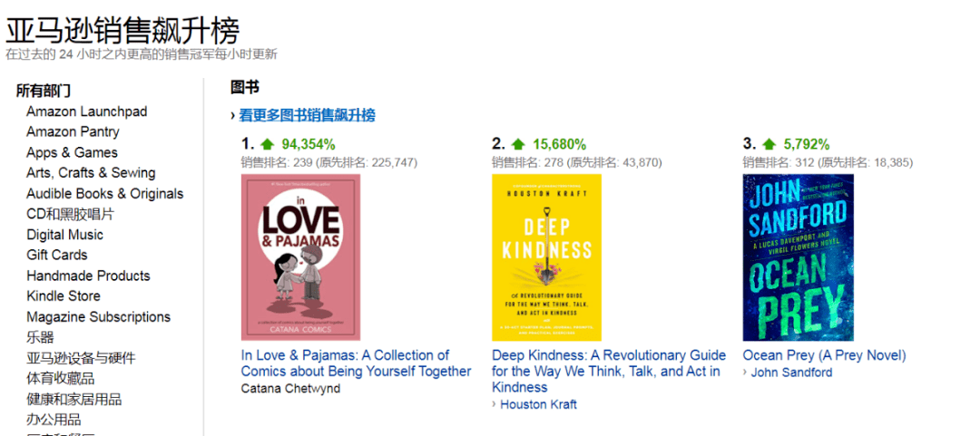Open author John Sandford's page

tap(791, 372)
